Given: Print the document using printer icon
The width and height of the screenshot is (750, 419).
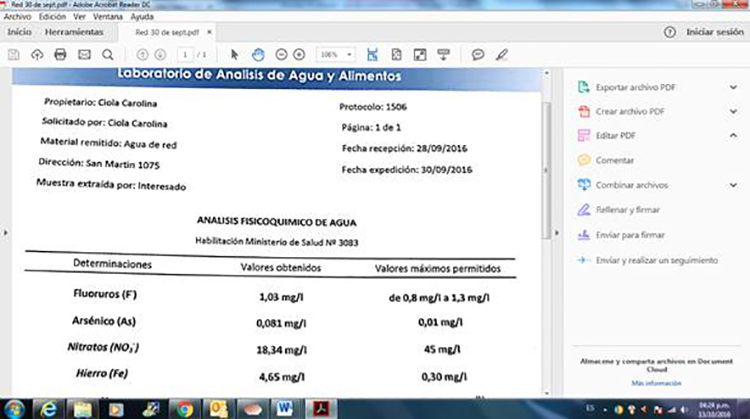Looking at the screenshot, I should pos(60,55).
